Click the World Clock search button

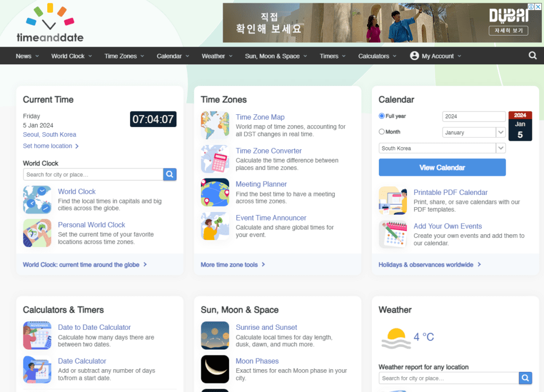(169, 174)
